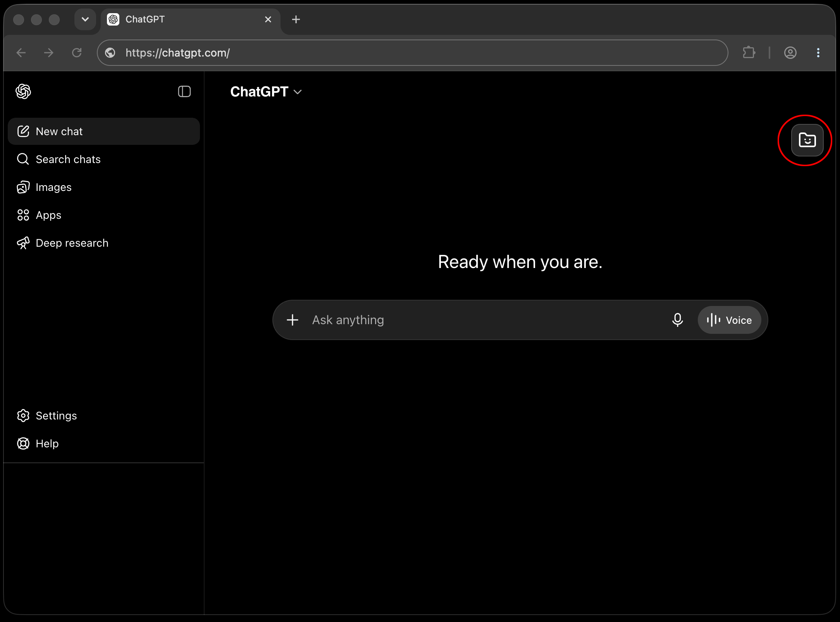This screenshot has height=622, width=840.
Task: Open Settings from the sidebar
Action: 104,416
